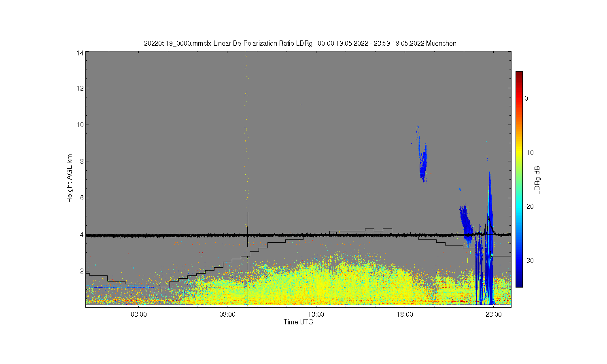Click the 18:00 time tick label
This screenshot has height=364, width=607.
(405, 314)
